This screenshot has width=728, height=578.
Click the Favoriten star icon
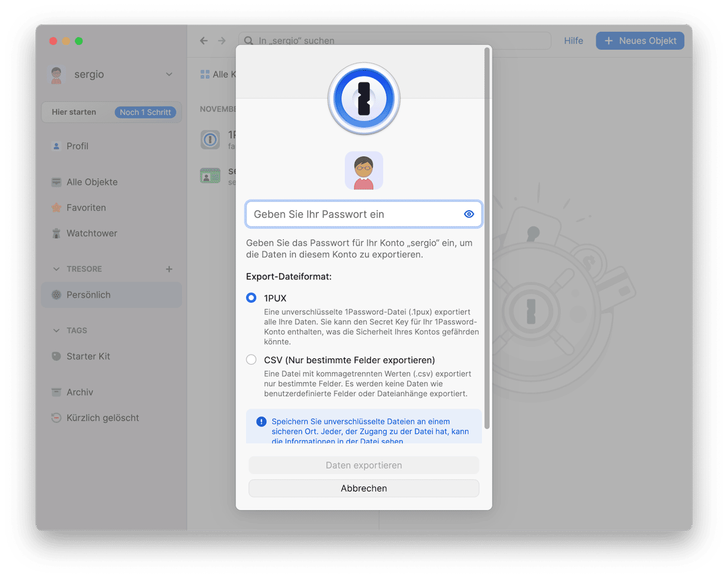(x=56, y=208)
